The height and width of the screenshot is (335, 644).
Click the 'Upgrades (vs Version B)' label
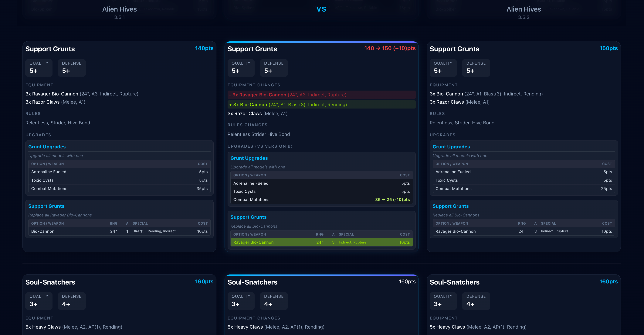point(260,146)
